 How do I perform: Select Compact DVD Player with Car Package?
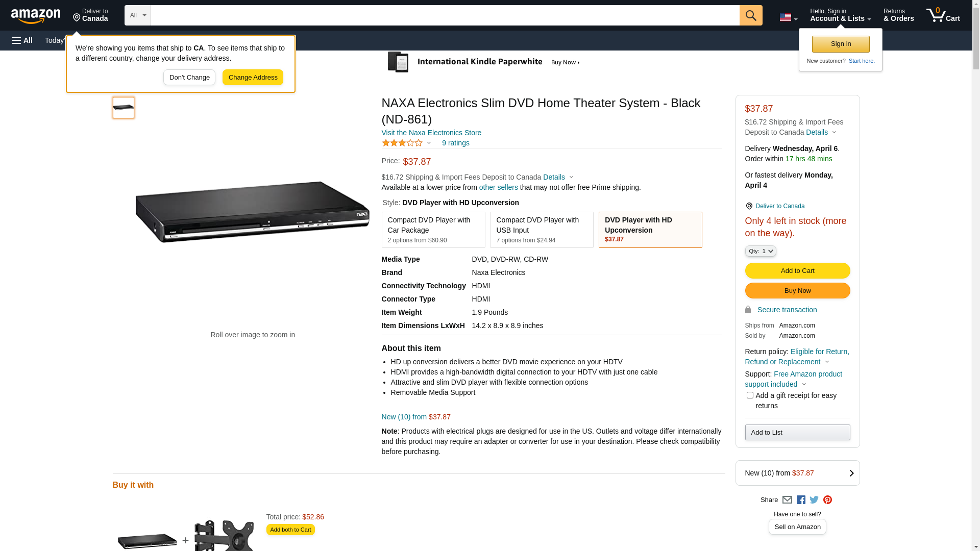click(x=433, y=230)
